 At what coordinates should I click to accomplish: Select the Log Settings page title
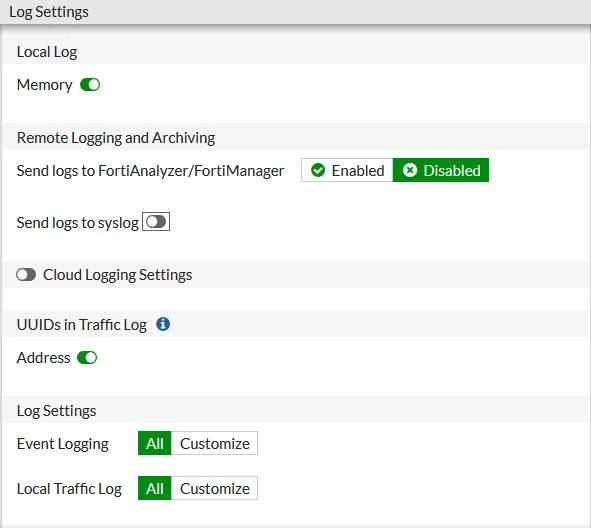49,12
